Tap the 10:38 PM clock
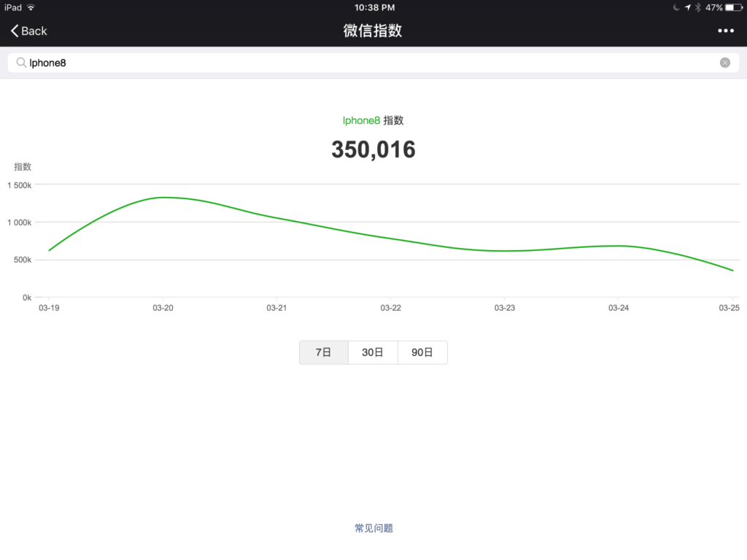Screen dimensions: 747x560 pyautogui.click(x=374, y=7)
